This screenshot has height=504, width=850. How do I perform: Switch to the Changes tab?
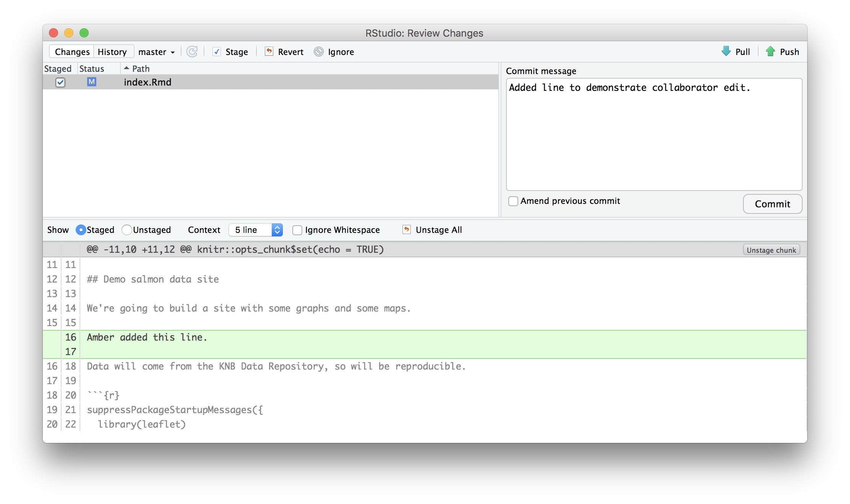pos(72,52)
